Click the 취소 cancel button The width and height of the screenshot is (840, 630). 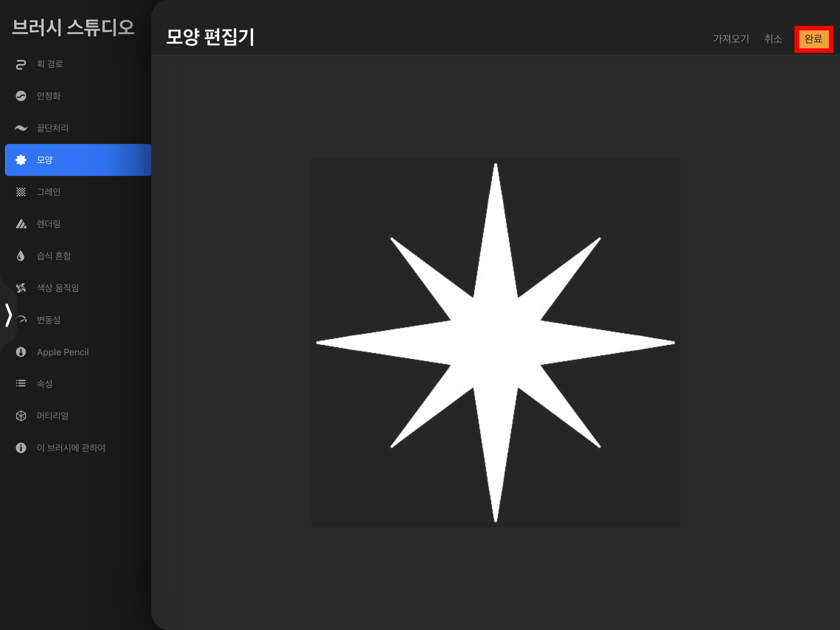(773, 39)
